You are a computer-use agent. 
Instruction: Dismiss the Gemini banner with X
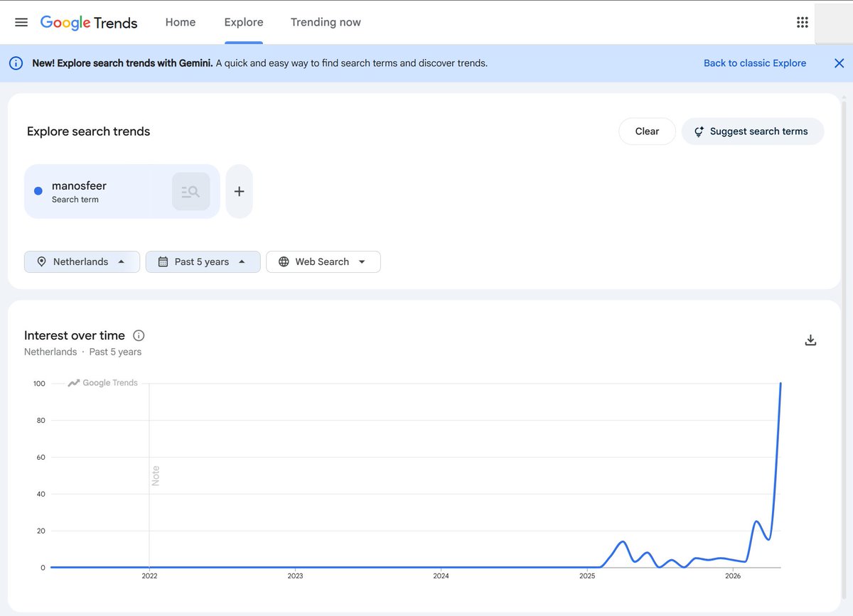[839, 63]
